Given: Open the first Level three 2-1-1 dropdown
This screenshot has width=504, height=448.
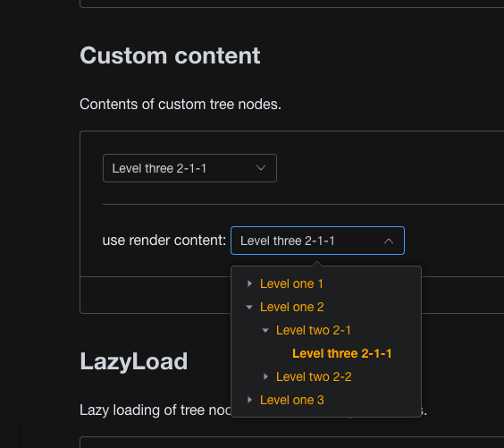Looking at the screenshot, I should click(189, 168).
